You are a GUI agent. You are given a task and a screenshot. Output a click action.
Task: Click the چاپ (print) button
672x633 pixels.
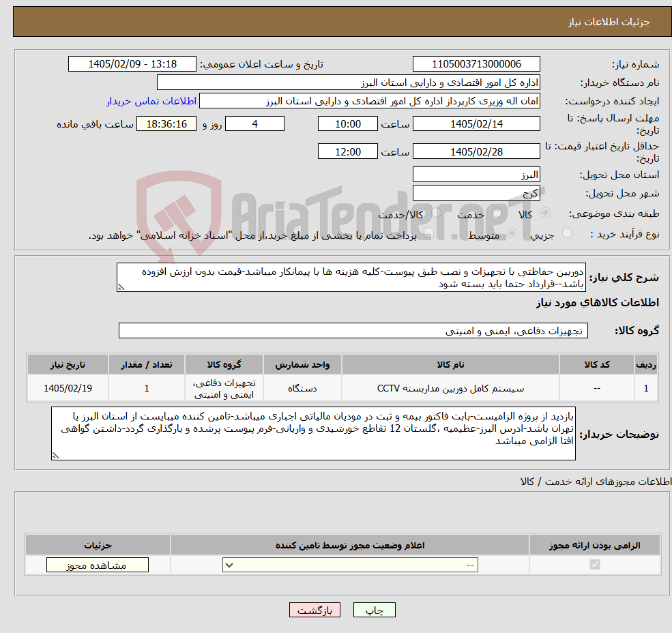(x=374, y=610)
